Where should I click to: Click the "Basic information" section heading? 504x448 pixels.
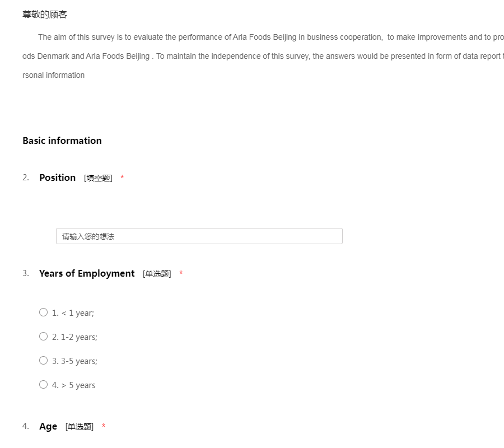point(62,141)
